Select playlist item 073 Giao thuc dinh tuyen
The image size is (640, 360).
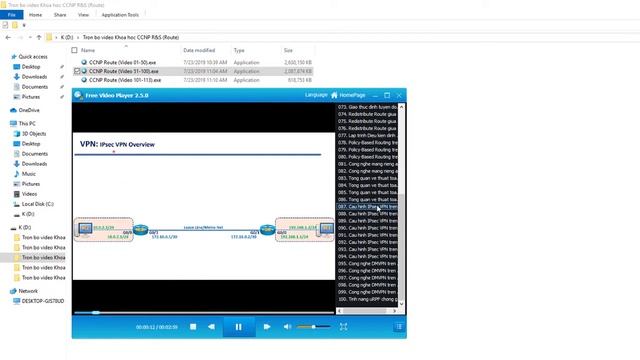click(x=367, y=107)
